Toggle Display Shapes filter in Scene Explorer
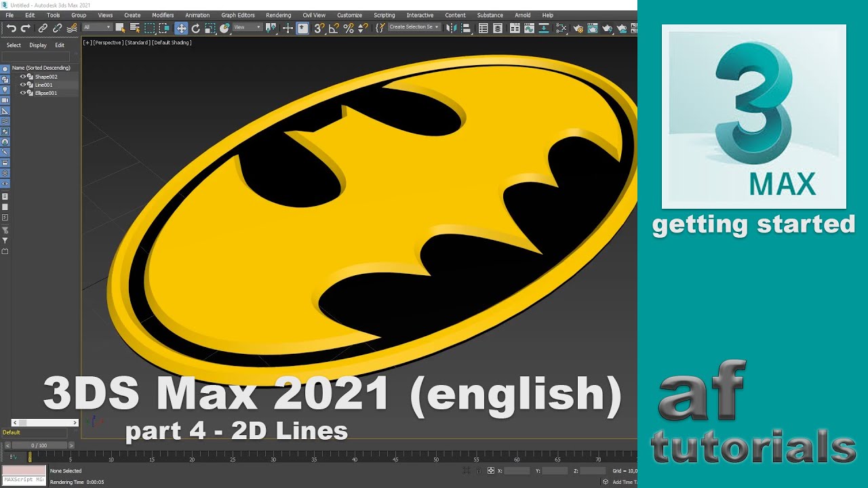Viewport: 868px width, 488px height. [x=5, y=79]
